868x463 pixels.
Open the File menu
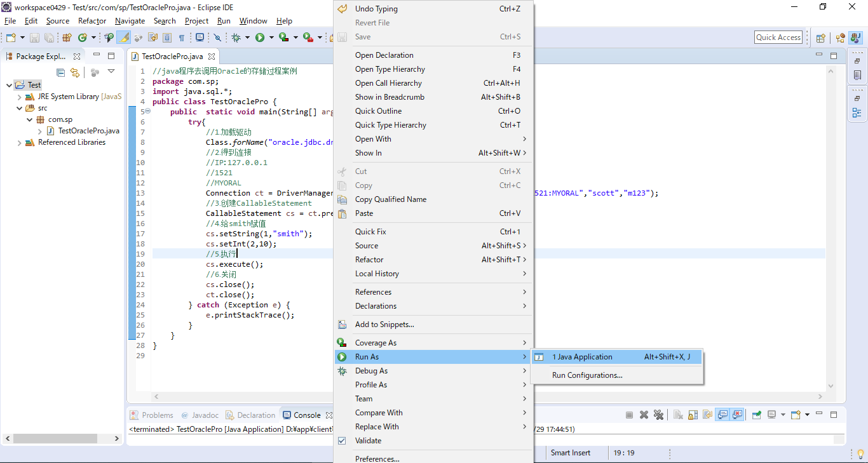tap(10, 21)
